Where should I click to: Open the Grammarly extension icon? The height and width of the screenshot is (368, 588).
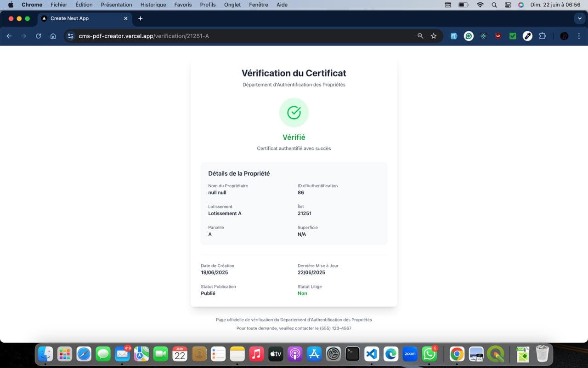point(469,36)
